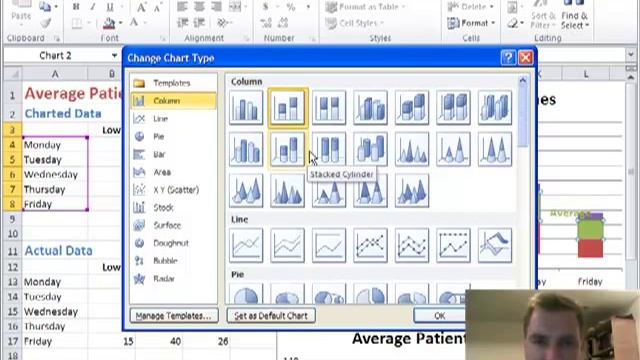Select the 3-D Line chart thumbnail

(495, 245)
